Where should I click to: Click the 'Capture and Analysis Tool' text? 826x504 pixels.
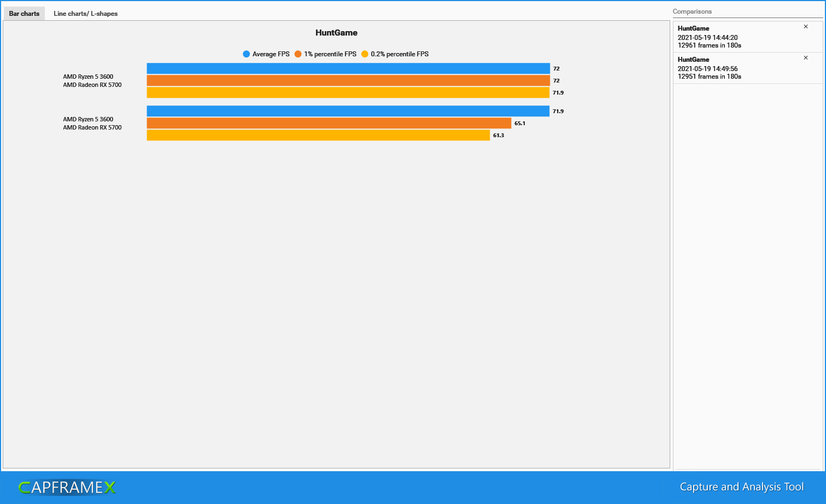(742, 487)
